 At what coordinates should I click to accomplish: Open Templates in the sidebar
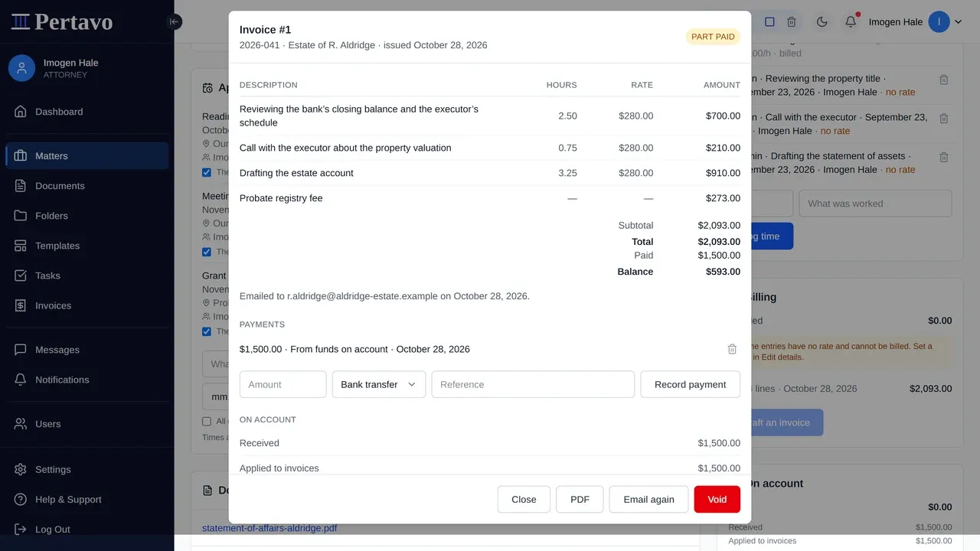pyautogui.click(x=87, y=246)
